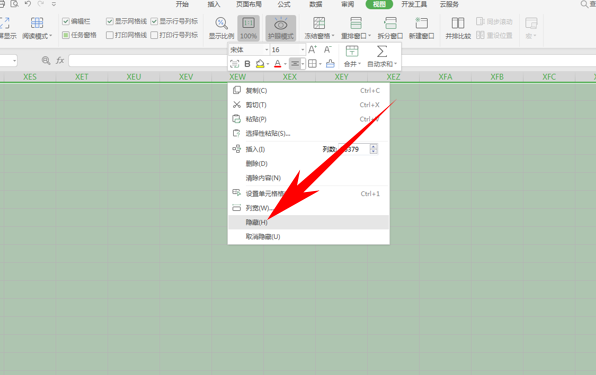Image resolution: width=596 pixels, height=375 pixels.
Task: Expand the 重排窗口 dropdown arrow
Action: pos(369,36)
